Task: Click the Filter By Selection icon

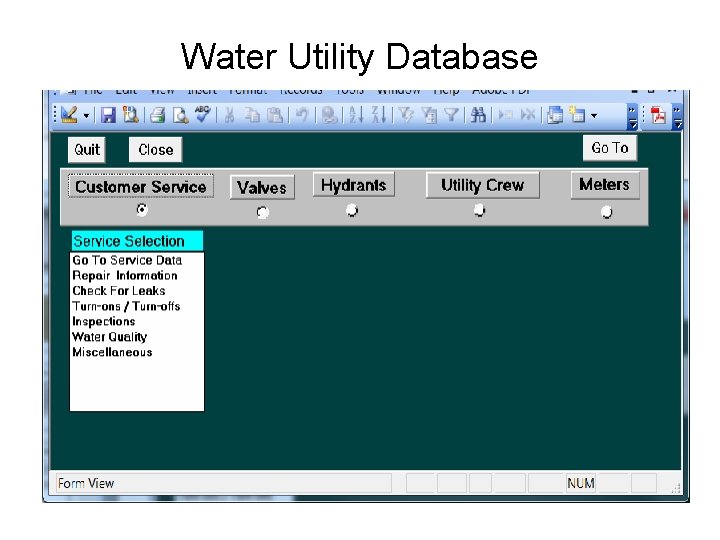Action: click(405, 115)
